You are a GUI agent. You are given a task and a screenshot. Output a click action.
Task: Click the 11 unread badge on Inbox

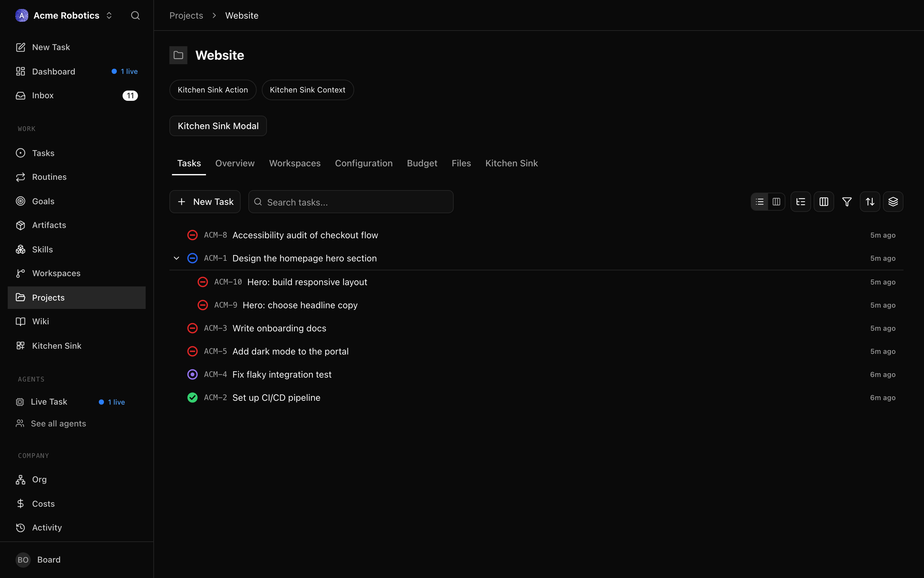tap(130, 96)
